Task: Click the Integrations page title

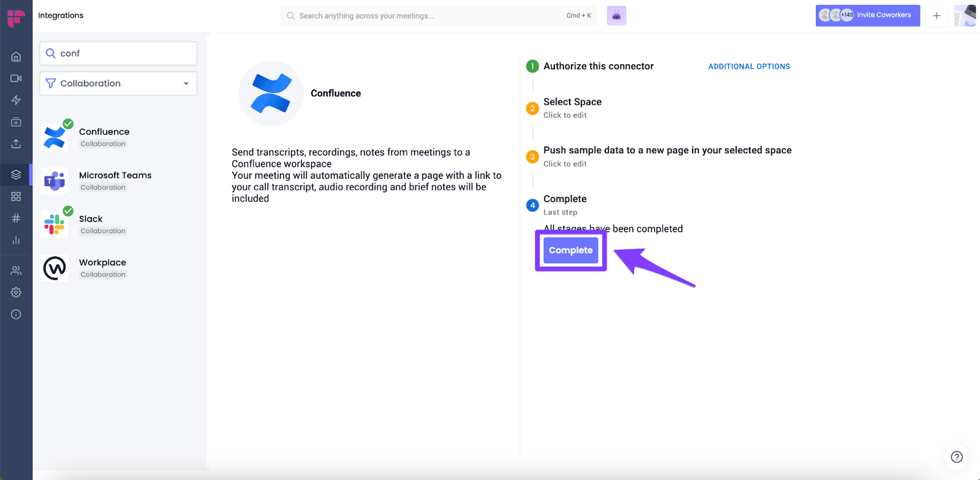Action: pos(61,15)
